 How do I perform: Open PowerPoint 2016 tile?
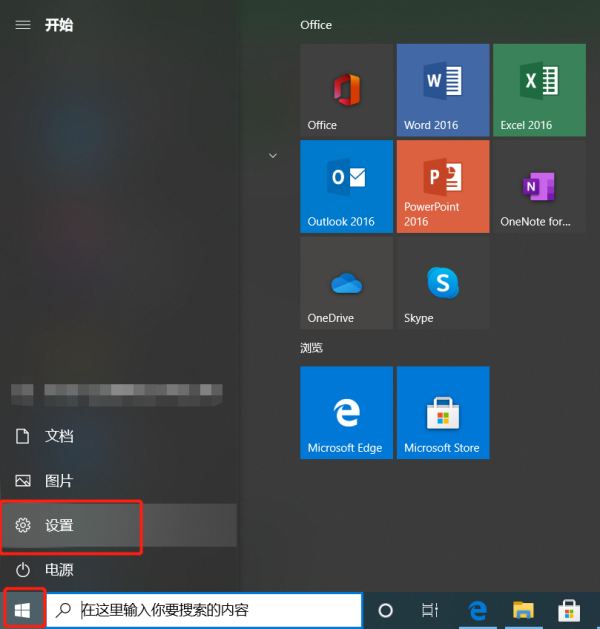tap(443, 186)
